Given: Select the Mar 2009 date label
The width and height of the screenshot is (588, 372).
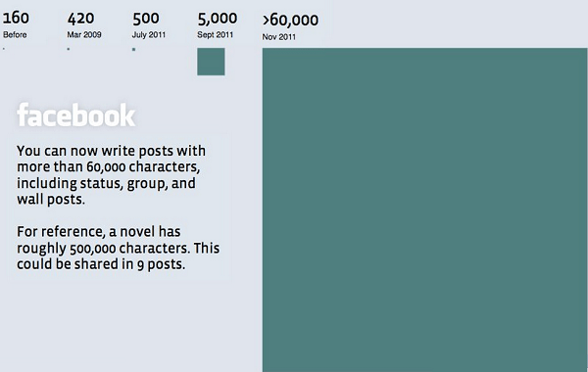Looking at the screenshot, I should [x=84, y=35].
